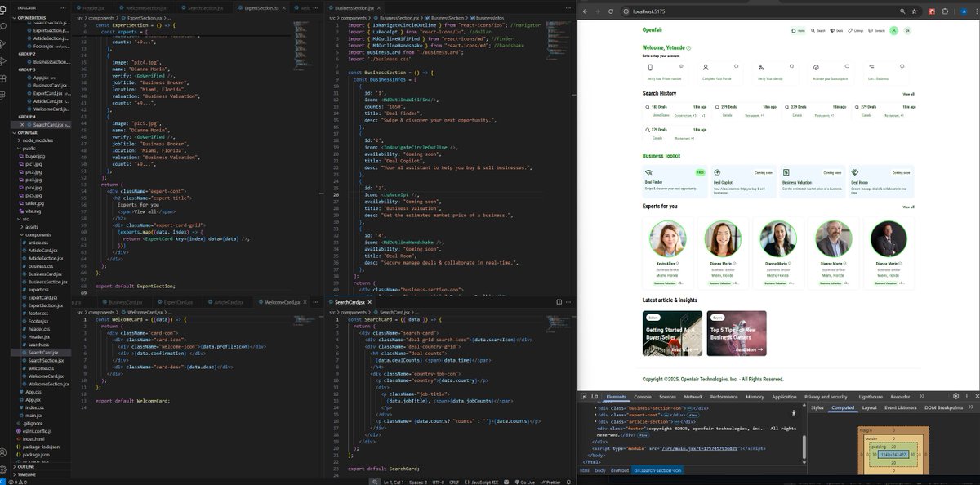The height and width of the screenshot is (485, 980).
Task: Click the Search nav link on Openfair
Action: point(817,30)
